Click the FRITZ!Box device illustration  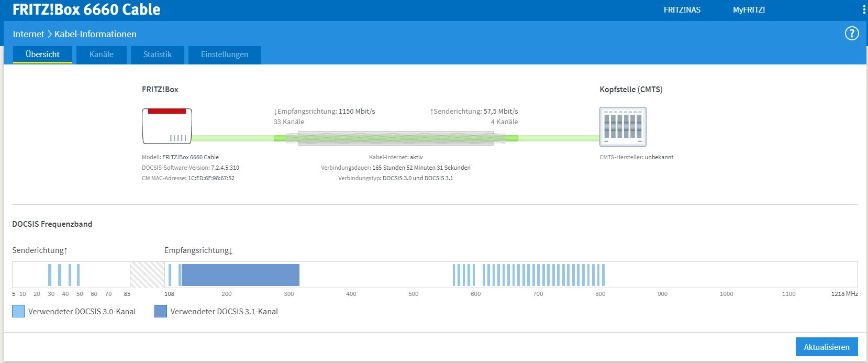click(167, 126)
